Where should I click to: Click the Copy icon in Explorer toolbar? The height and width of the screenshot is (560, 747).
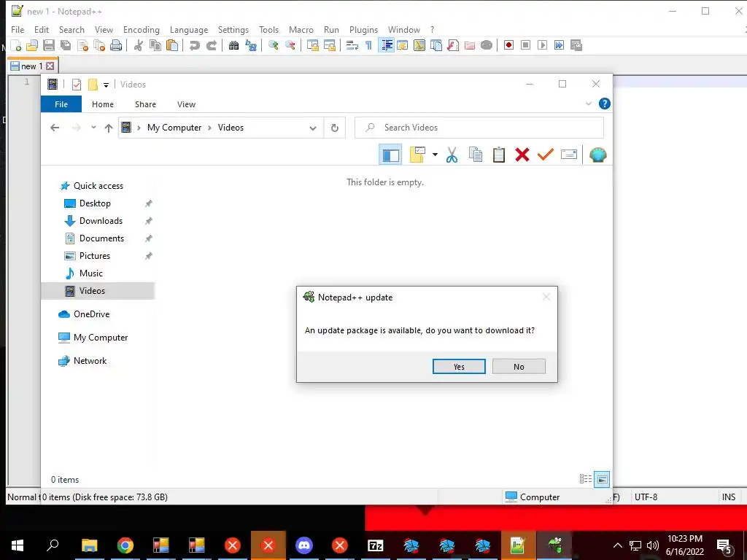[x=475, y=155]
